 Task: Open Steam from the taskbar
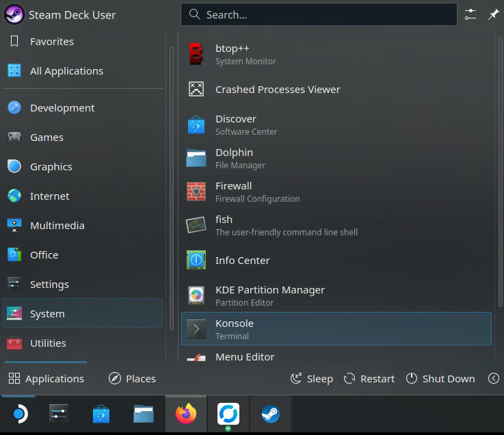click(270, 414)
